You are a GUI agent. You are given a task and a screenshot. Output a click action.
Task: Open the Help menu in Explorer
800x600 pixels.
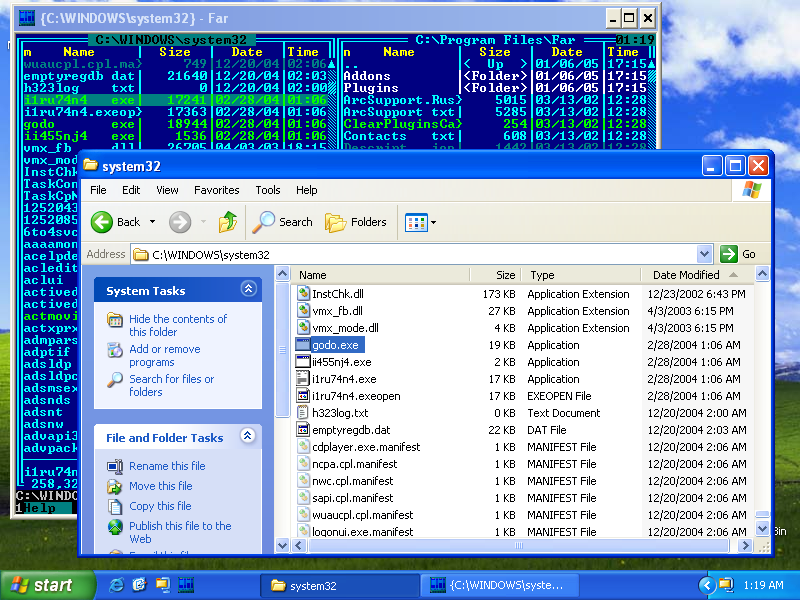[307, 190]
